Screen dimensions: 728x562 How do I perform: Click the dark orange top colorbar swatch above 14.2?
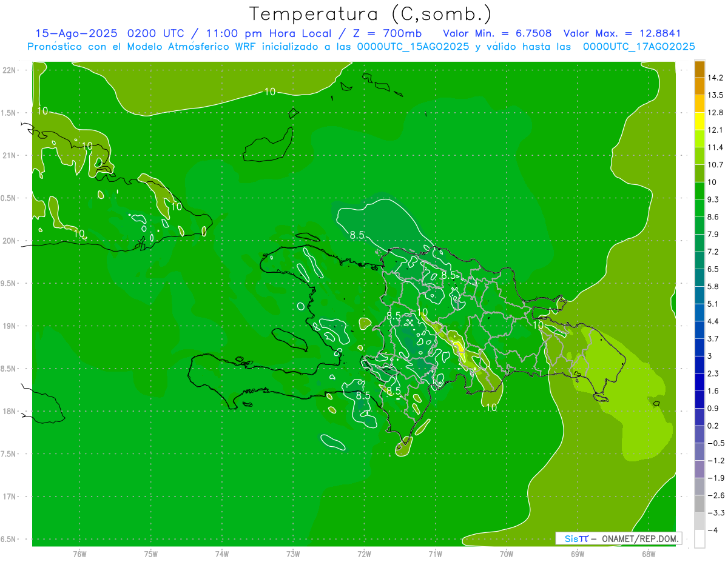point(699,69)
